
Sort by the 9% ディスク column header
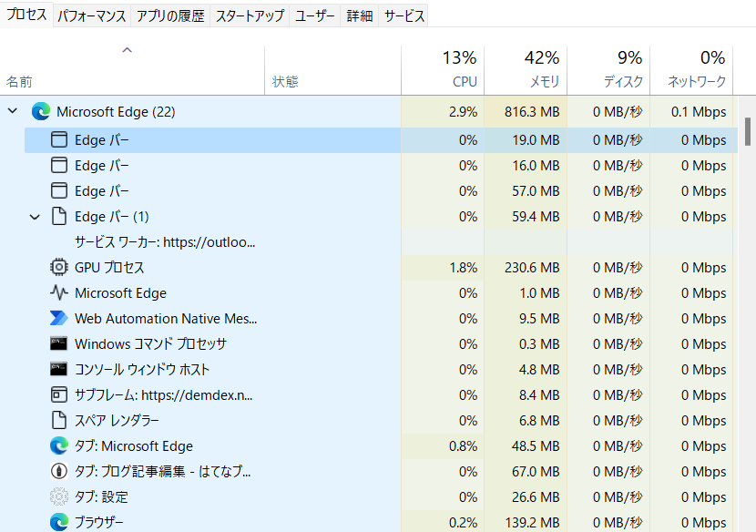click(608, 70)
